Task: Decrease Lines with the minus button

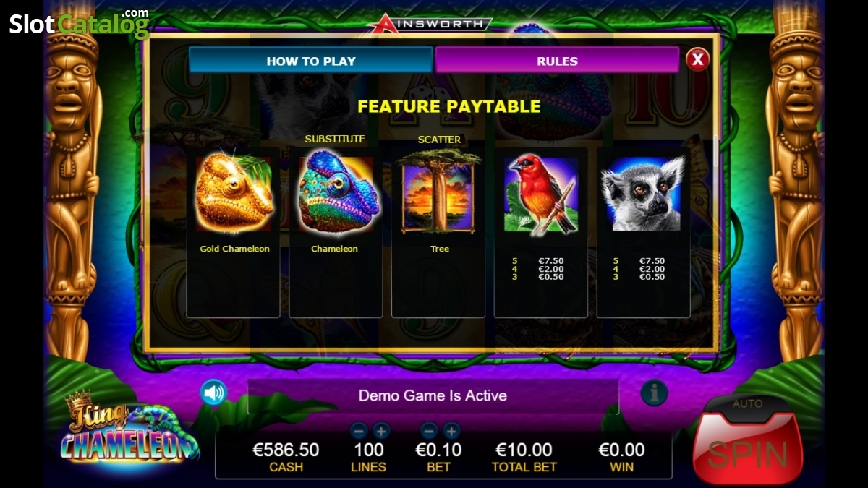Action: tap(359, 432)
